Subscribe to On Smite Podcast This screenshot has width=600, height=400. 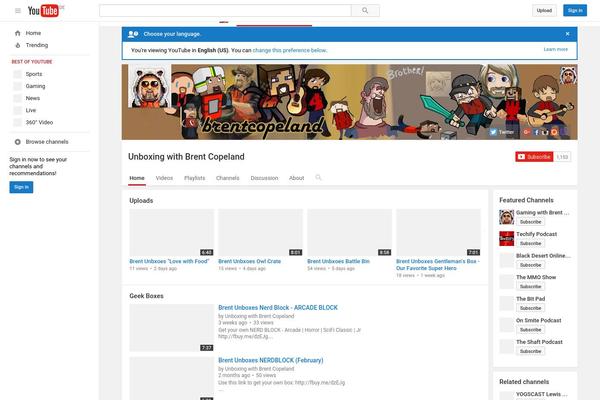point(530,330)
